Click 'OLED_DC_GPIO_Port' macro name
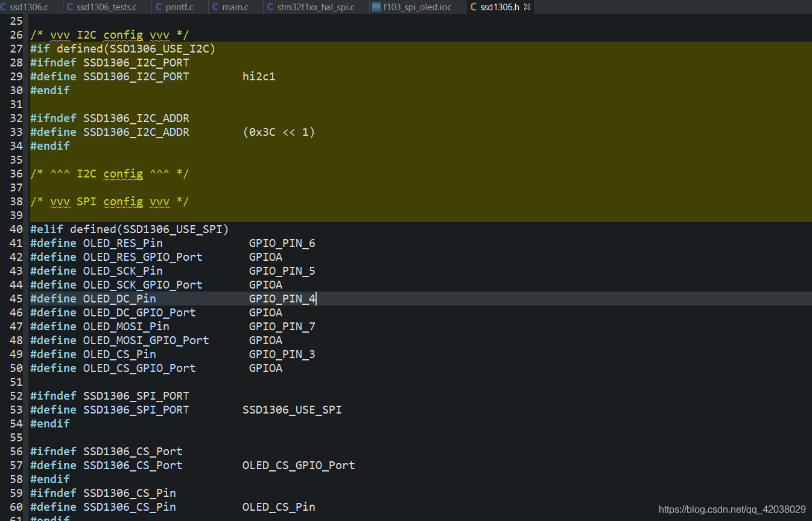 tap(139, 313)
